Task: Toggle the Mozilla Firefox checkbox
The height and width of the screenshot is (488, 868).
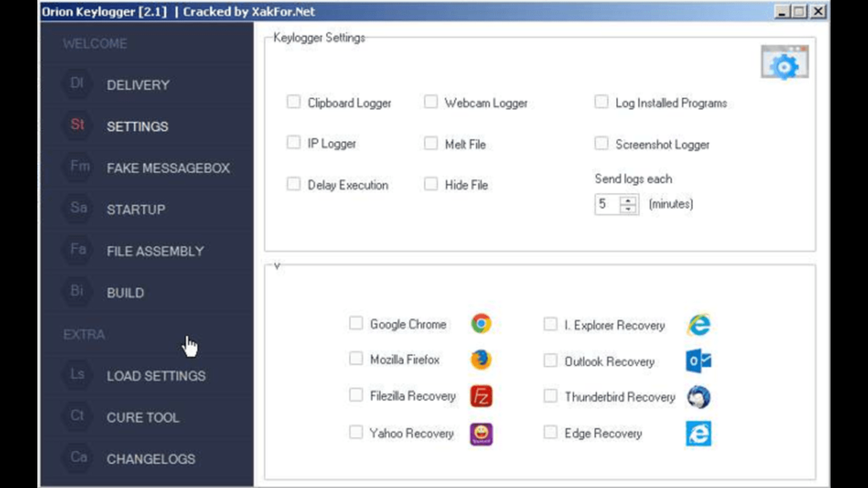Action: [356, 358]
